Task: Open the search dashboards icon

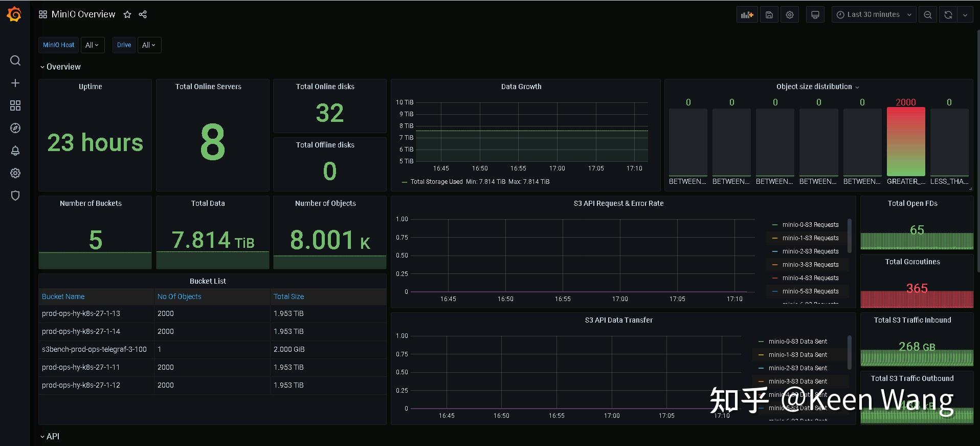Action: pyautogui.click(x=15, y=60)
